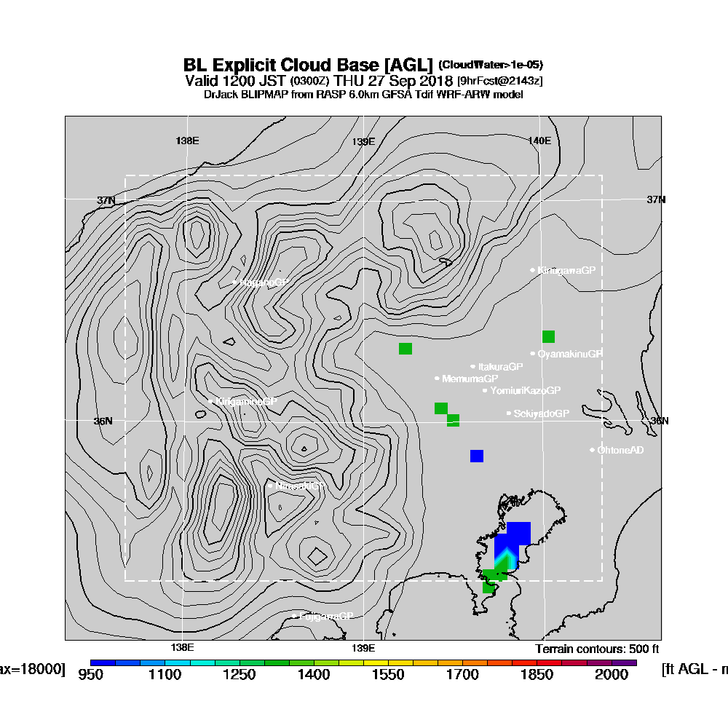Image resolution: width=728 pixels, height=728 pixels.
Task: Select the 'Valid 1200 JST' forecast time line
Action: (363, 81)
